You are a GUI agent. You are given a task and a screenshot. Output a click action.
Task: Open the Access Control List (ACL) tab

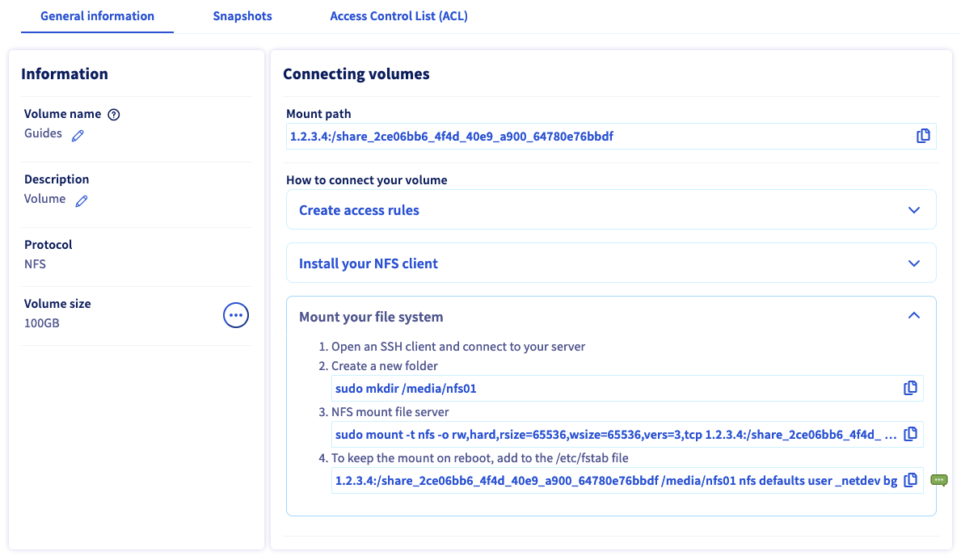tap(398, 16)
